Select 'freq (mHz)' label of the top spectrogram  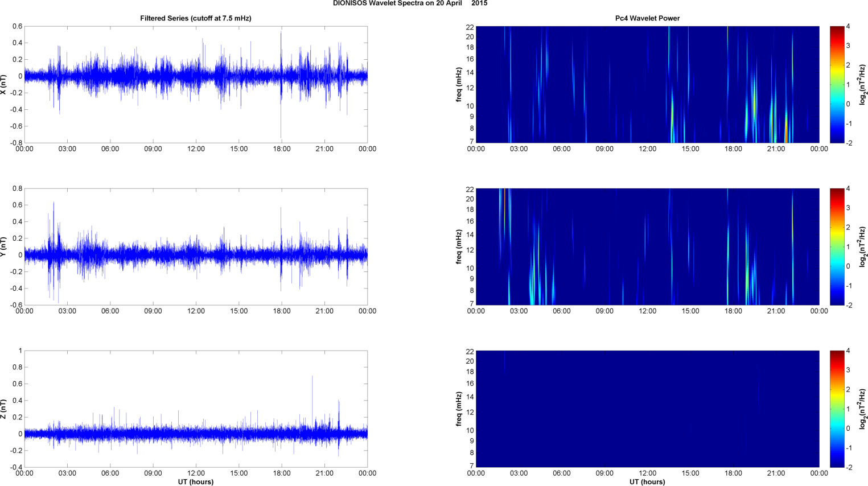pos(459,84)
